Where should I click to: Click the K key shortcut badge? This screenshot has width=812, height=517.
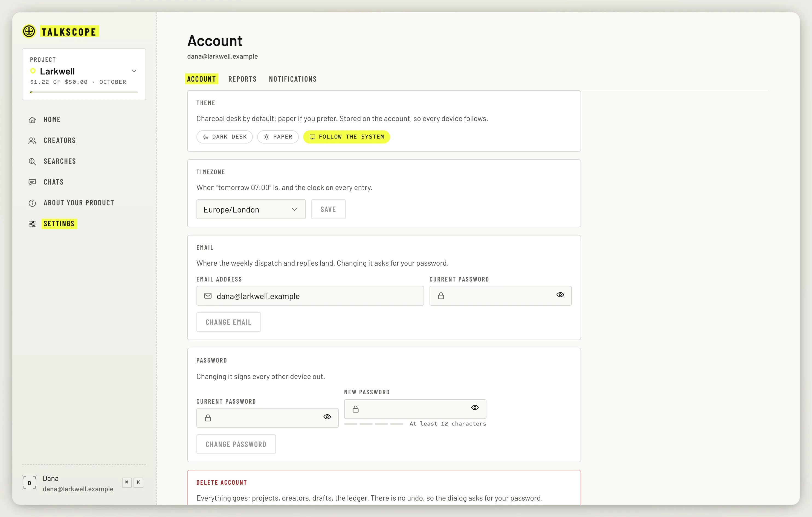tap(138, 482)
